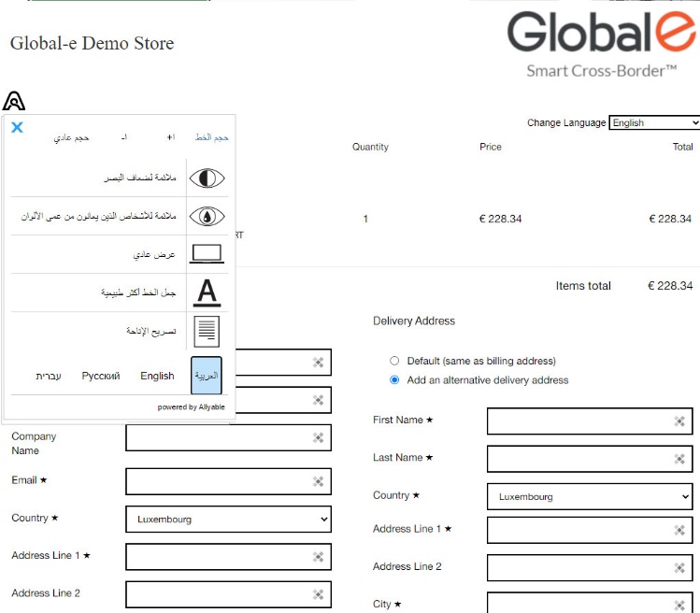
Task: Close the accessibility panel with the blue X
Action: click(17, 128)
